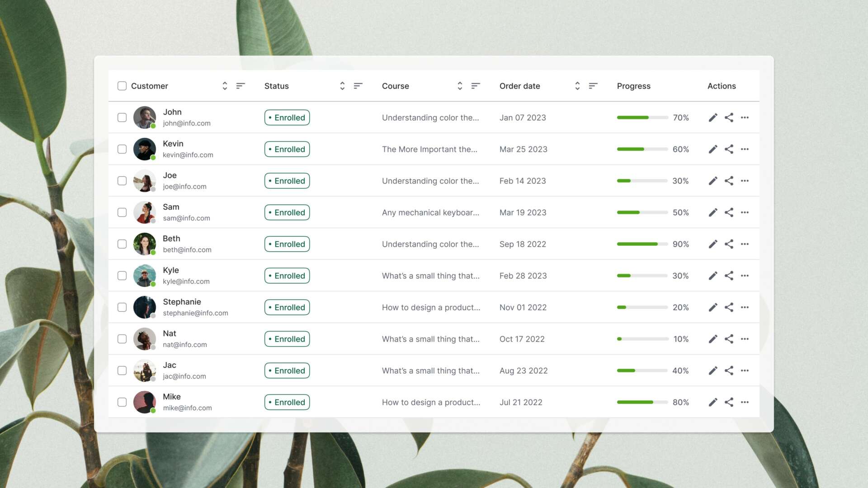Sort the Order date column with its arrows
Image resolution: width=868 pixels, height=488 pixels.
[577, 86]
